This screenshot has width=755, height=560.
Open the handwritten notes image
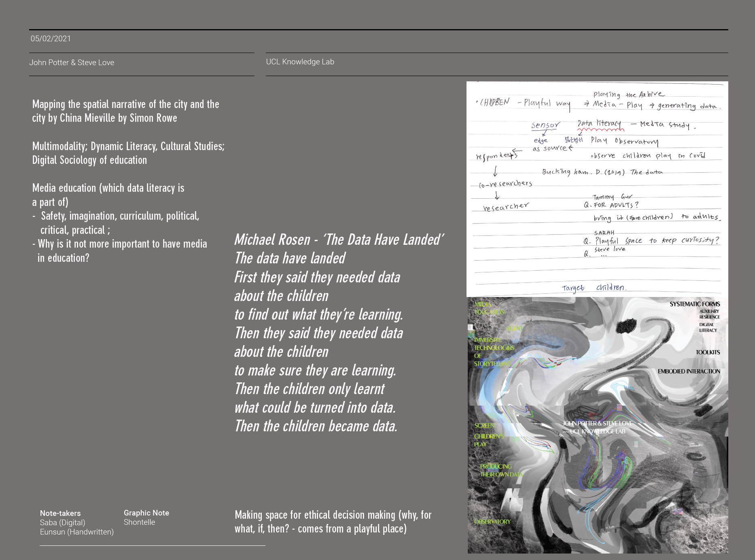597,189
